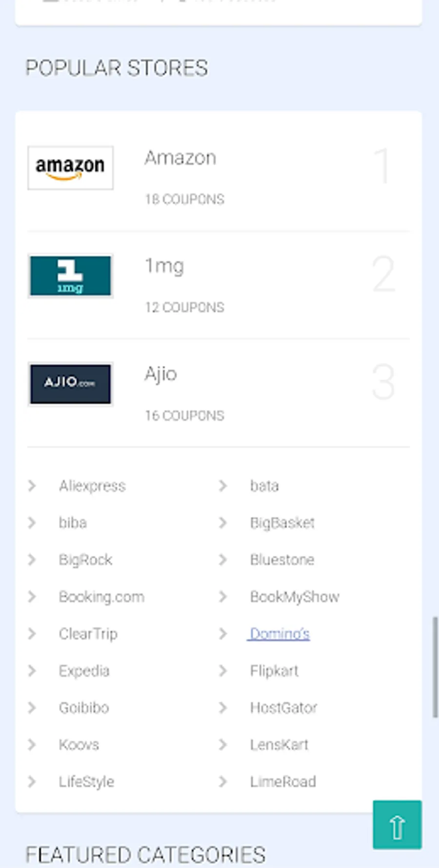Select the 1mg store name

[x=164, y=266]
